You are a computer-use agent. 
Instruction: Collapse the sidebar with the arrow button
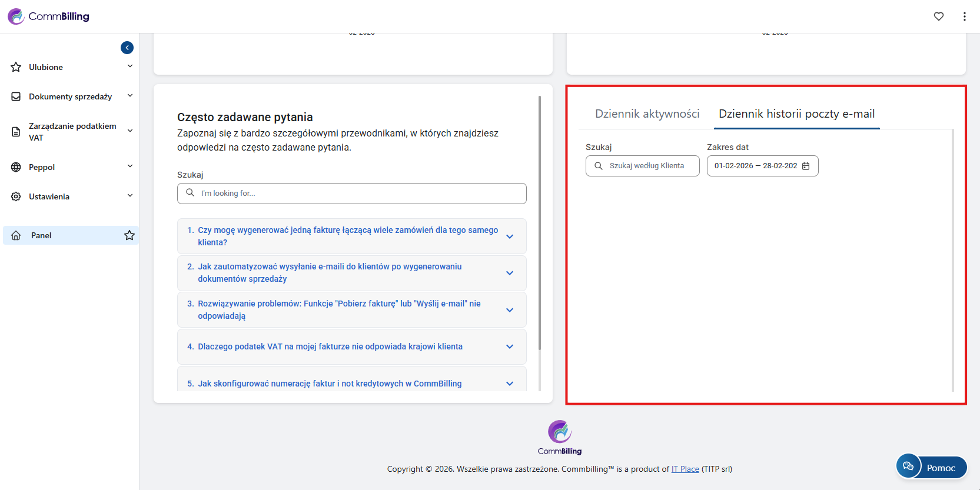127,48
